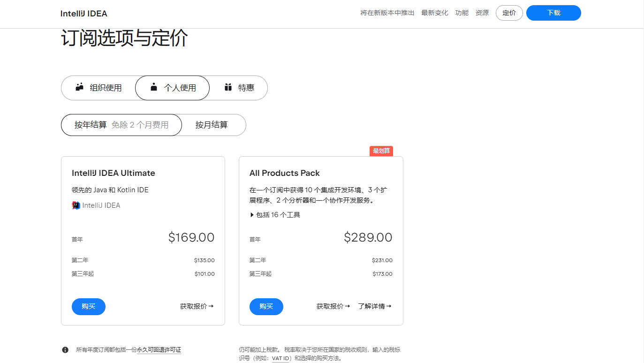Viewport: 644px width, 363px height.
Task: Click the 最划算 badge on All Products Pack
Action: [x=381, y=151]
